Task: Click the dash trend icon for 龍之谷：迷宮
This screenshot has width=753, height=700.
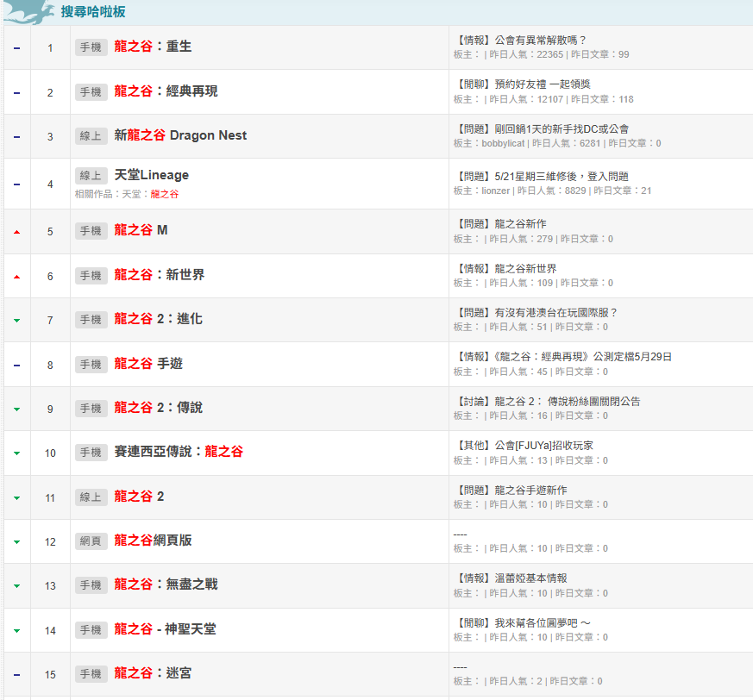Action: coord(16,674)
